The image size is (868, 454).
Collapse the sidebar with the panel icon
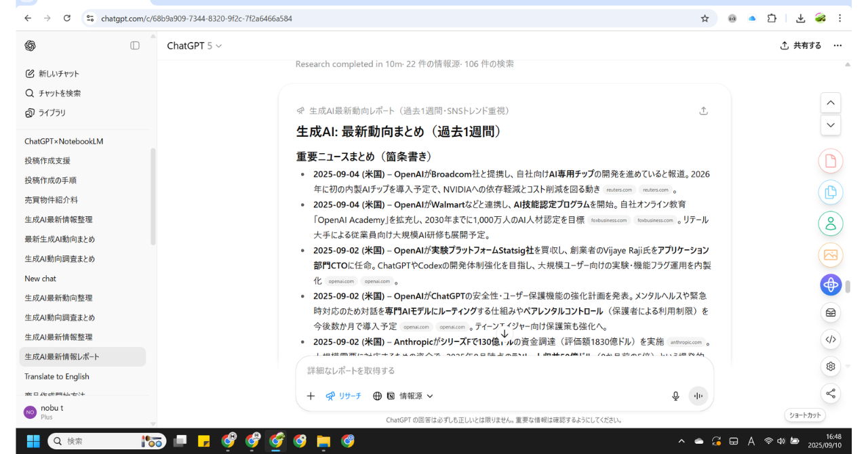[135, 45]
